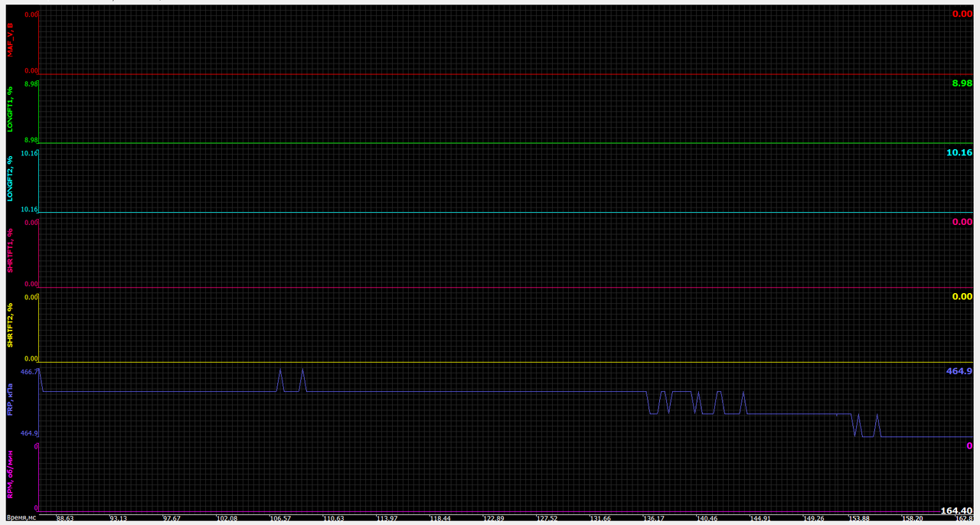The height and width of the screenshot is (525, 980).
Task: Click the 97.67 time axis tick
Action: pos(171,518)
